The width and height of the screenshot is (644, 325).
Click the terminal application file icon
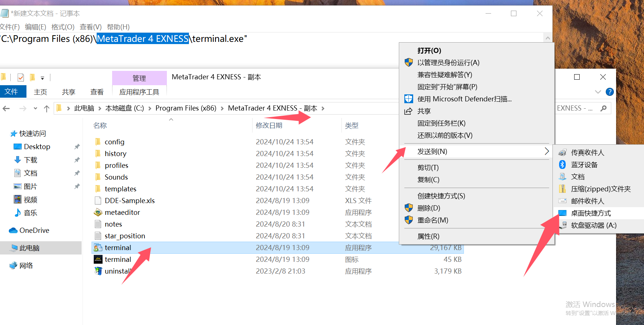tap(98, 248)
